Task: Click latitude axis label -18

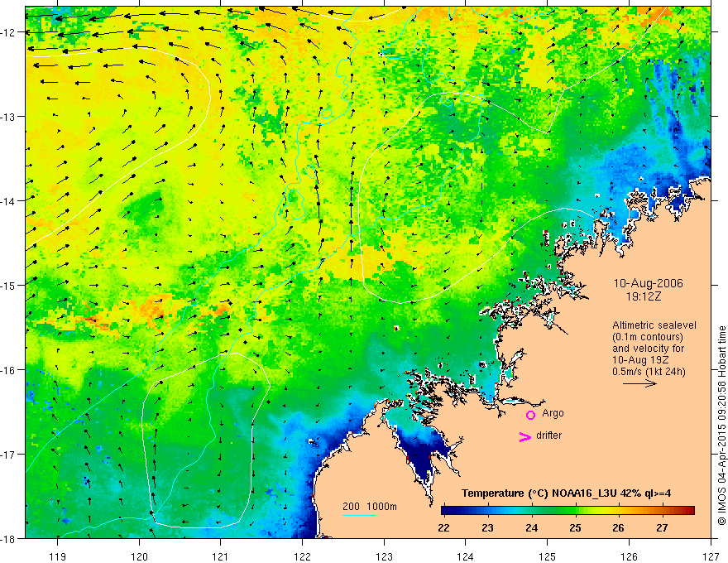Action: coord(8,539)
